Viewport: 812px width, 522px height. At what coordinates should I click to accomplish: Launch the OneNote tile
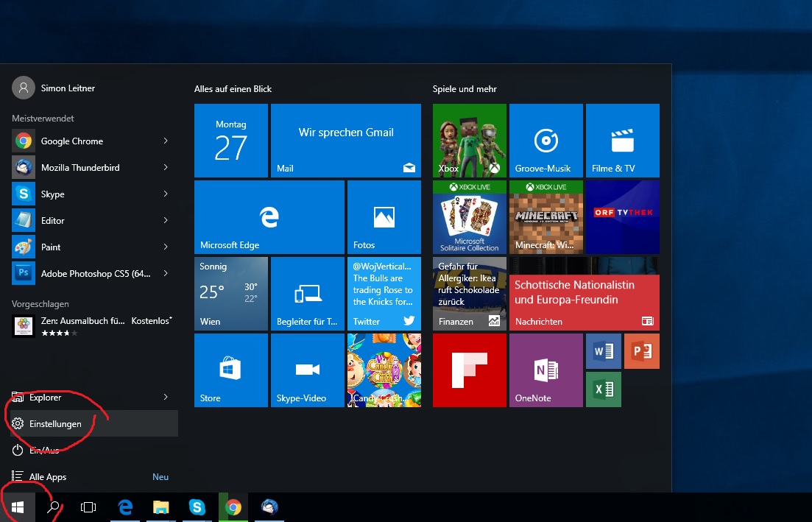[x=546, y=370]
